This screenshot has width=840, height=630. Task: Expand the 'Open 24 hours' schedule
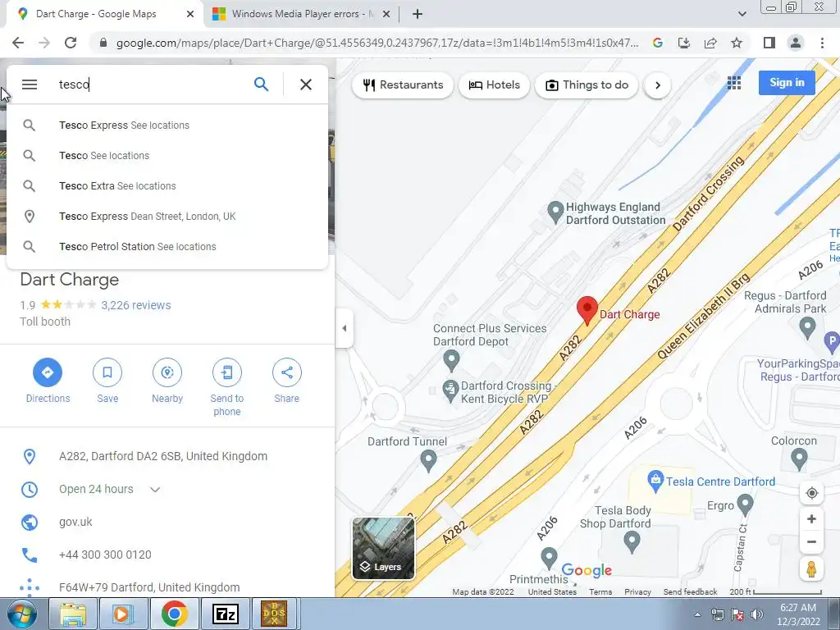(x=155, y=489)
